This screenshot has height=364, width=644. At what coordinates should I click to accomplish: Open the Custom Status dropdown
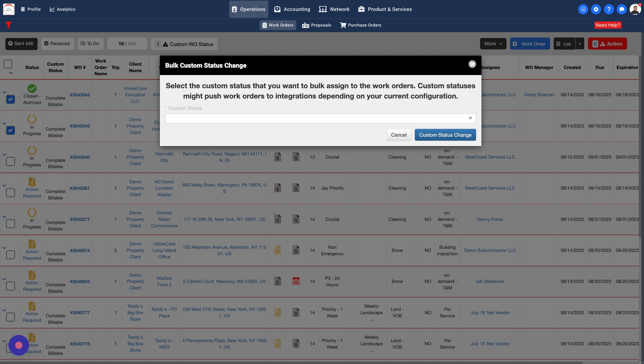(320, 119)
